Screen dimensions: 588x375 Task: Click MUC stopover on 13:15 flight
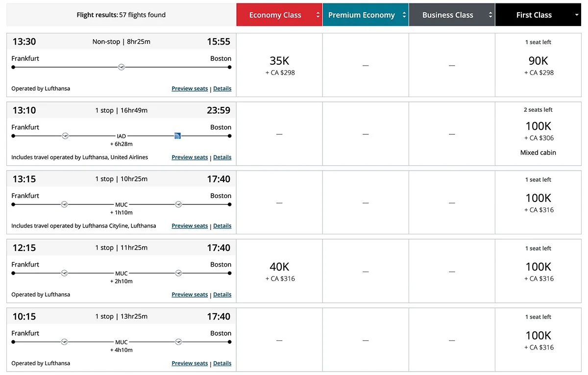coord(122,205)
